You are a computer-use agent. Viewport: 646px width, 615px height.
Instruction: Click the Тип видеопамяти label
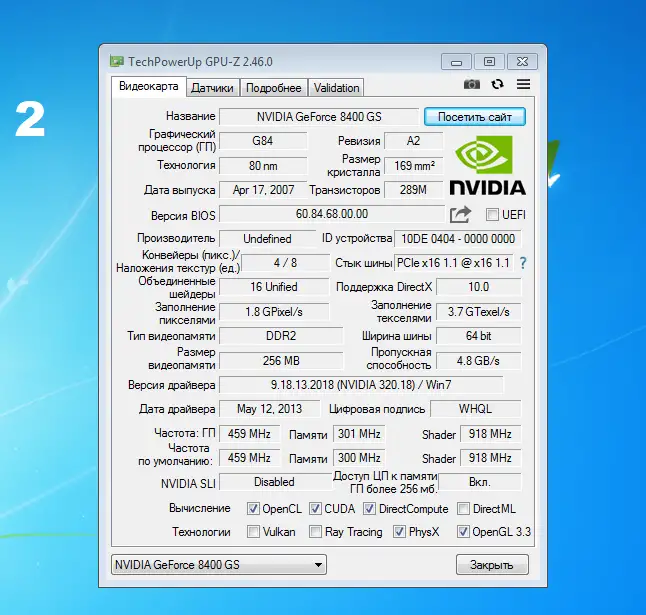tap(171, 336)
